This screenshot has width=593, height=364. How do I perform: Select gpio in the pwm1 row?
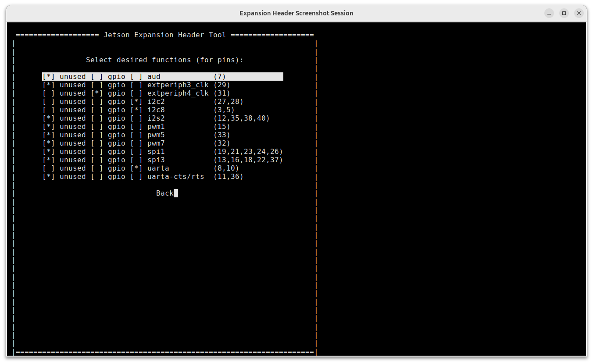pyautogui.click(x=97, y=127)
